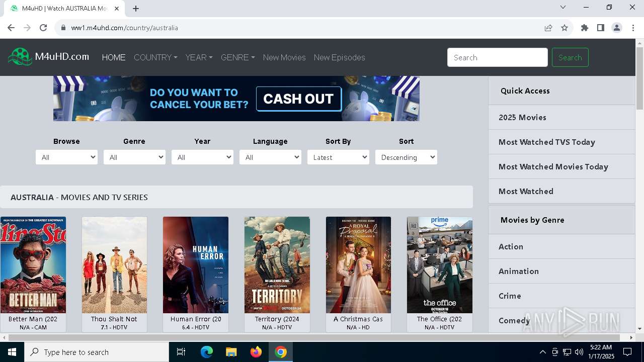The width and height of the screenshot is (644, 362).
Task: Reload the page with refresh icon
Action: (x=43, y=28)
